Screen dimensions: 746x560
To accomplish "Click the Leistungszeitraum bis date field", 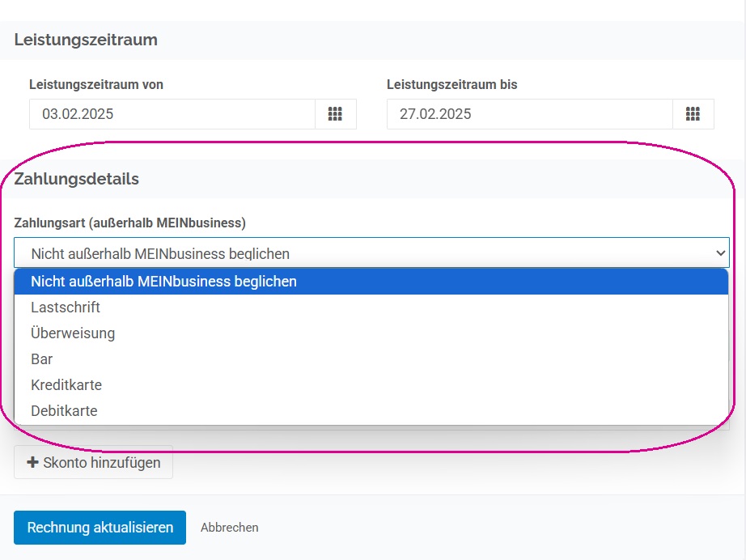I will [529, 114].
